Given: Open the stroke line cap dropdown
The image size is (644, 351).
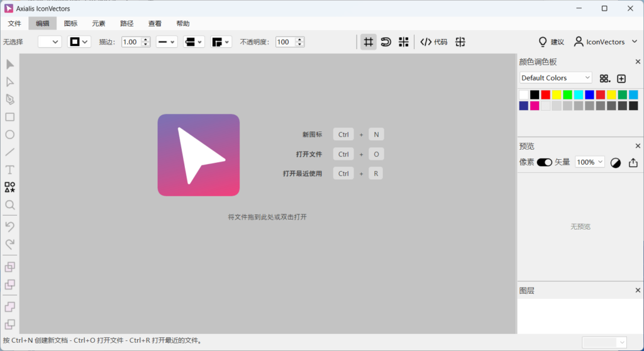Looking at the screenshot, I should pyautogui.click(x=194, y=42).
